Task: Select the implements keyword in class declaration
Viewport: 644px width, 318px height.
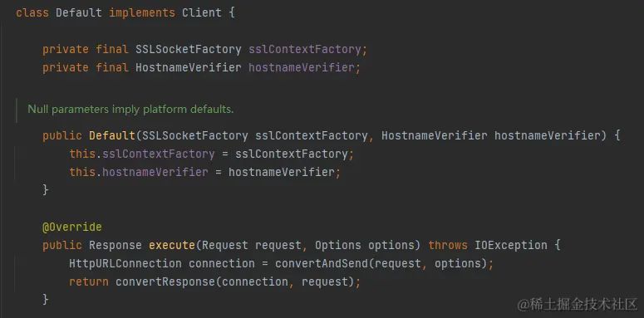Action: [142, 12]
